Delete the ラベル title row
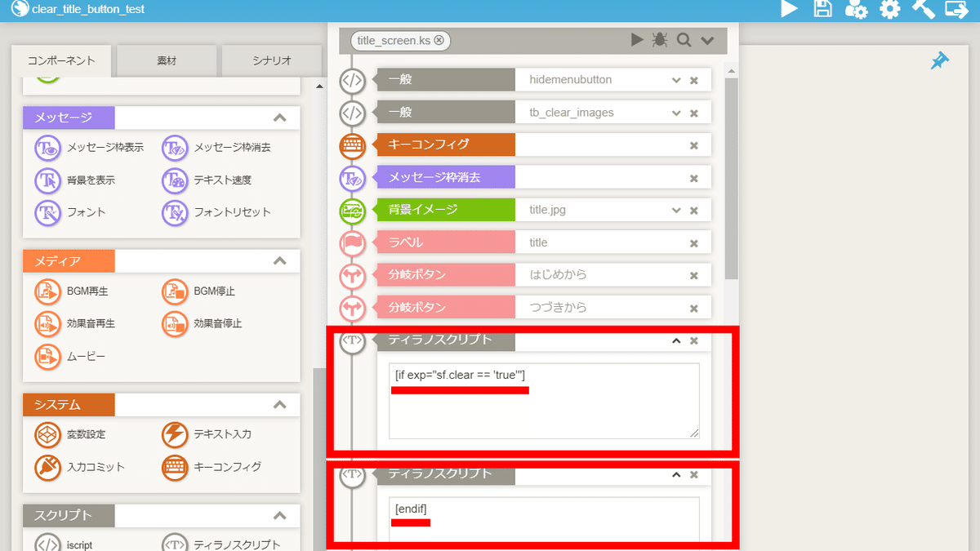Screen dimensions: 980x551 [x=694, y=243]
